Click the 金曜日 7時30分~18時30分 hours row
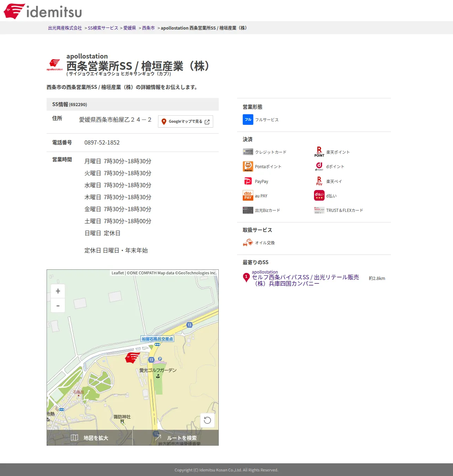This screenshot has height=476, width=453. tap(118, 209)
